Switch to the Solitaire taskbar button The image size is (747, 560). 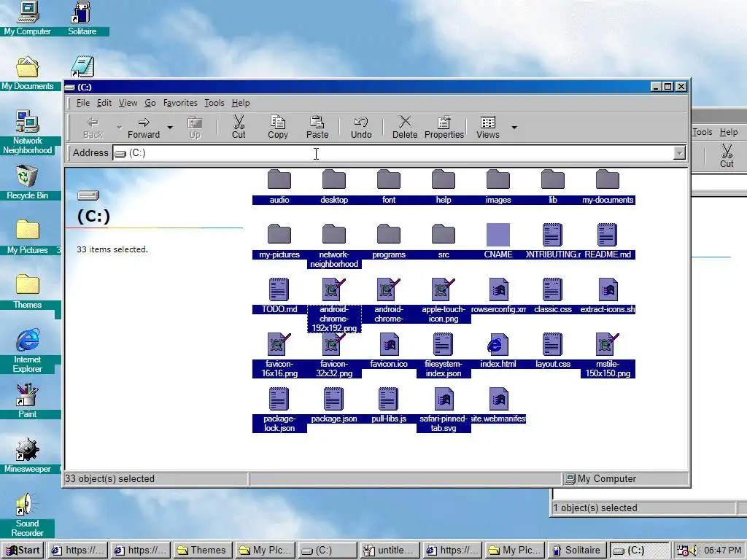577,550
